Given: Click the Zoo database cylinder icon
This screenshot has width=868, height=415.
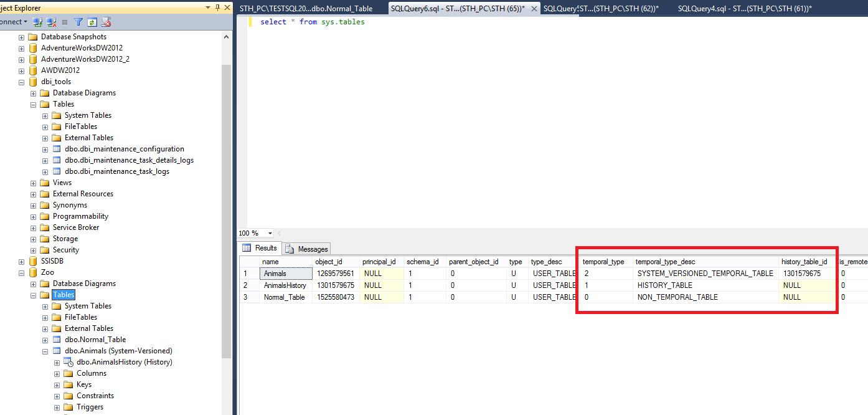Looking at the screenshot, I should 32,272.
